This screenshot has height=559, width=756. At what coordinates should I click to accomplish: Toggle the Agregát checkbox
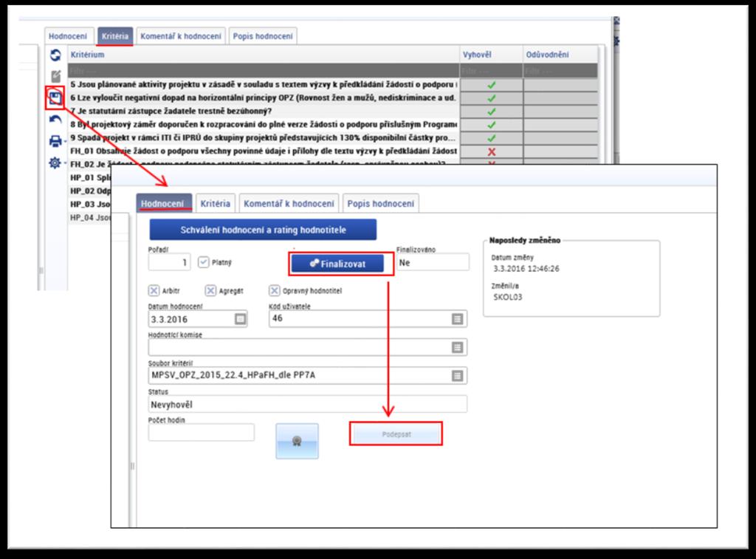[210, 290]
